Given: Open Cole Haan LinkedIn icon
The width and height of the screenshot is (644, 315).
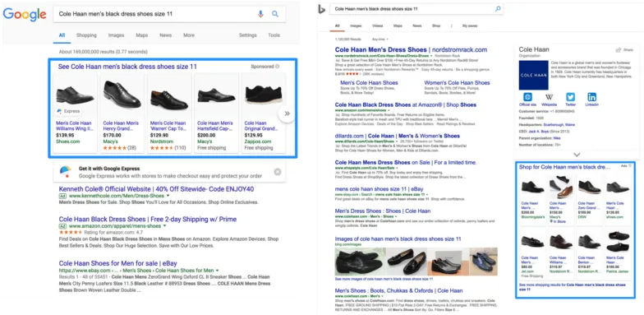Looking at the screenshot, I should tap(591, 97).
